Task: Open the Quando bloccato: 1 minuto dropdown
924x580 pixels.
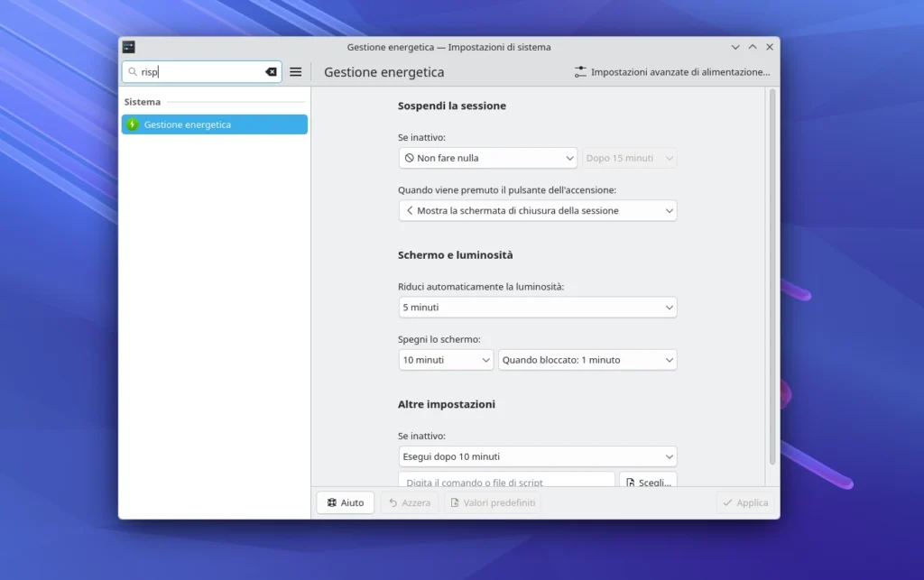Action: [587, 359]
